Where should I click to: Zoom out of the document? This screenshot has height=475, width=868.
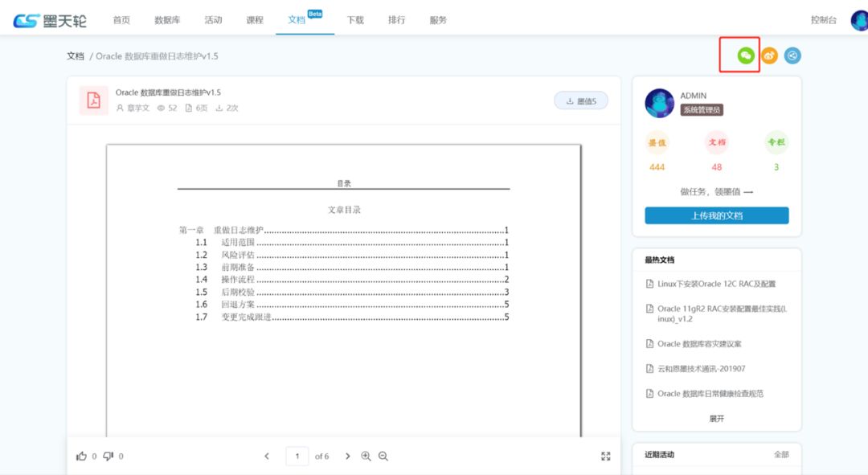click(383, 456)
